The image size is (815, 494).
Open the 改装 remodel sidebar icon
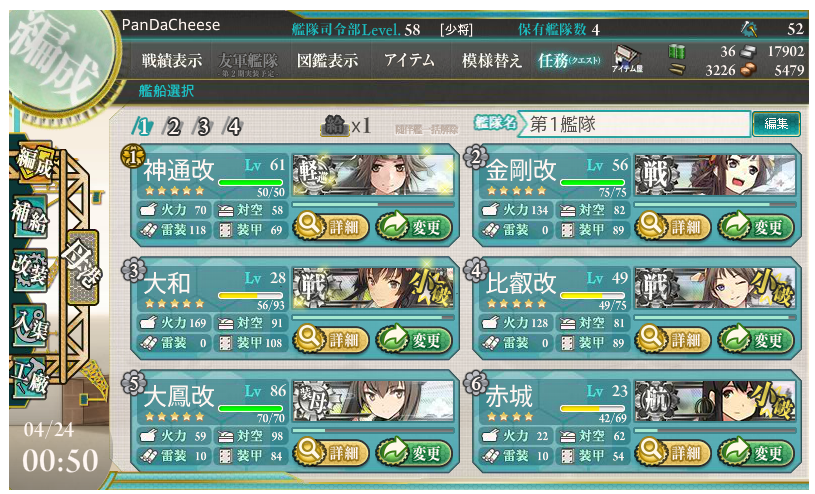coord(30,270)
